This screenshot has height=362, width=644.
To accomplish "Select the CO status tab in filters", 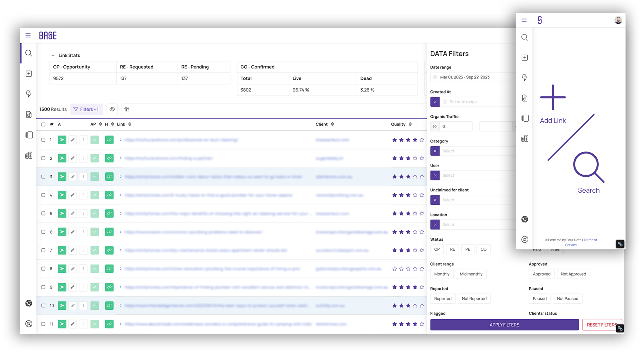I will tap(483, 249).
